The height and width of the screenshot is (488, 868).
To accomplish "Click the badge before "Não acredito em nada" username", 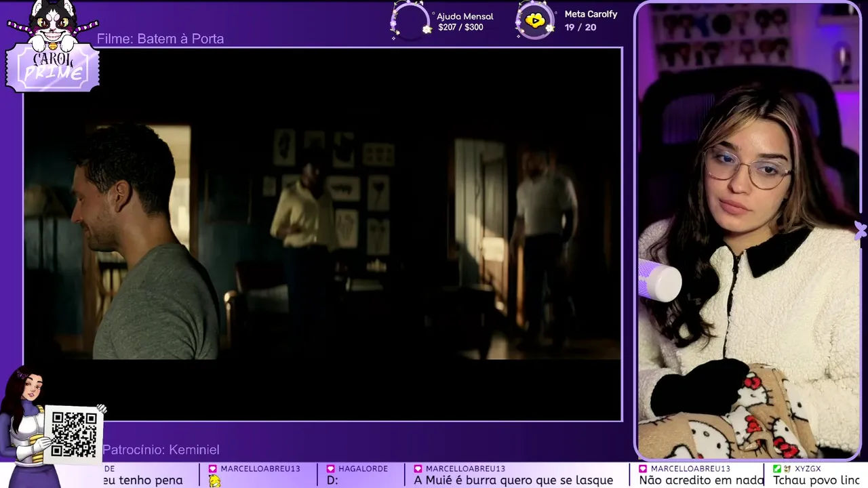I will [643, 469].
